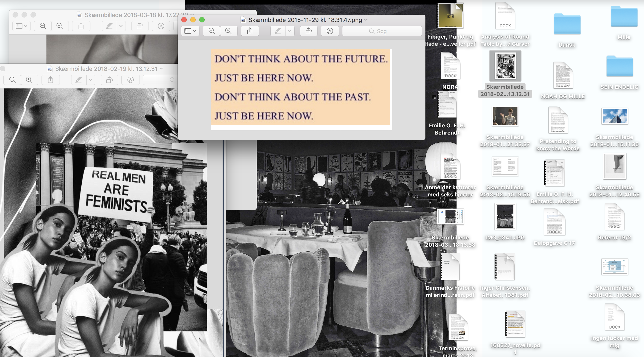644x357 pixels.
Task: Click the Søg search field
Action: (382, 31)
